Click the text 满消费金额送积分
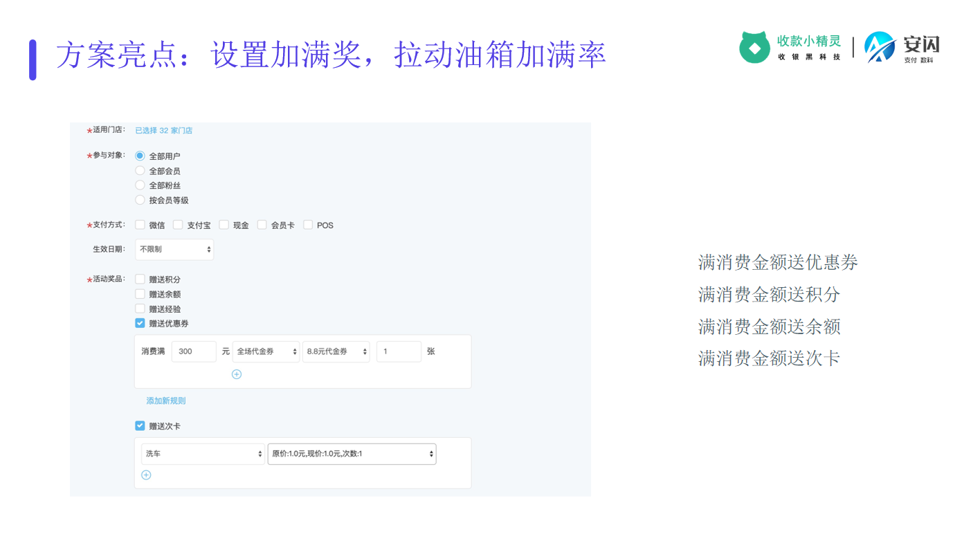 769,295
